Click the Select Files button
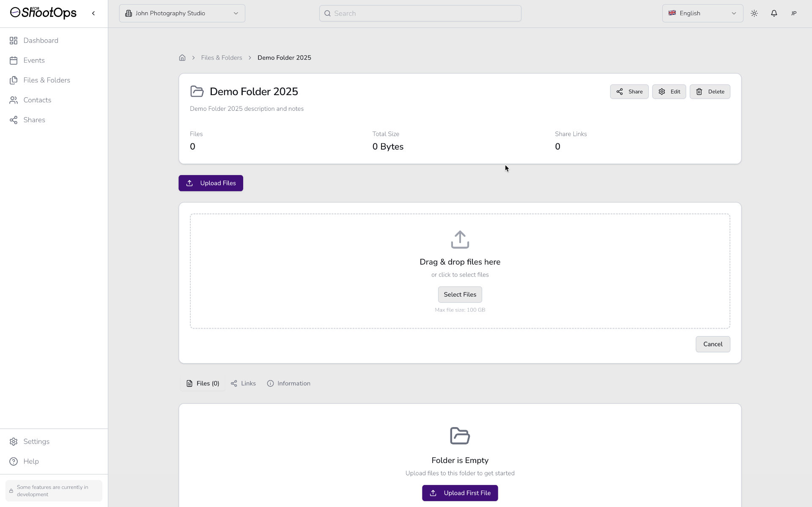 (x=460, y=295)
